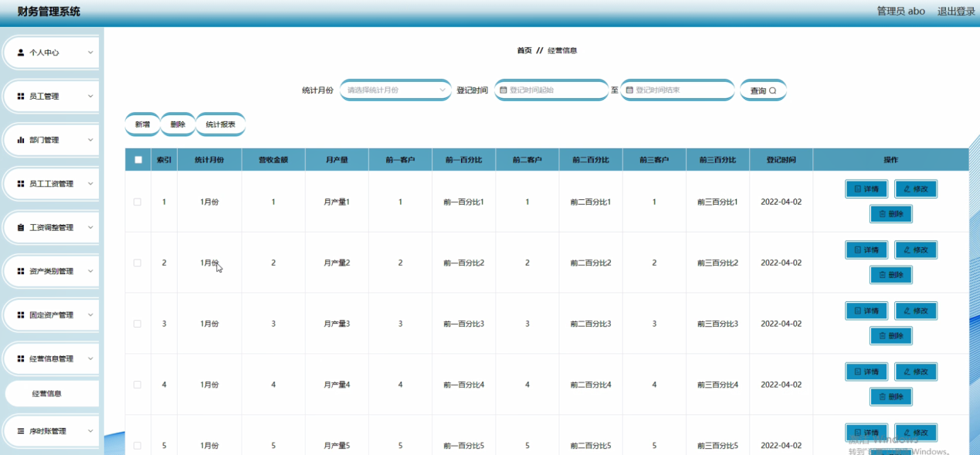The width and height of the screenshot is (980, 455).
Task: Click 修改 for row index 1
Action: 916,189
